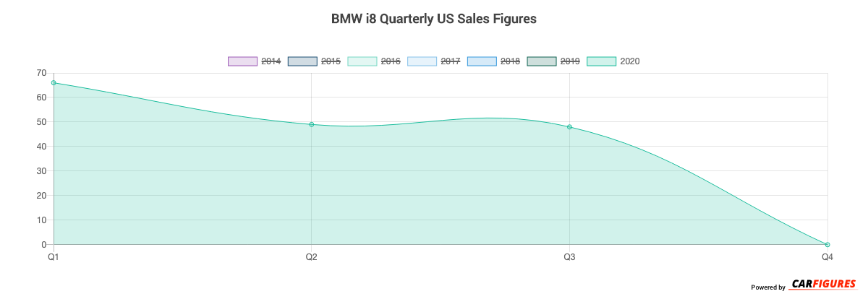The height and width of the screenshot is (299, 868).
Task: Click the 2014 legend color box
Action: (242, 61)
